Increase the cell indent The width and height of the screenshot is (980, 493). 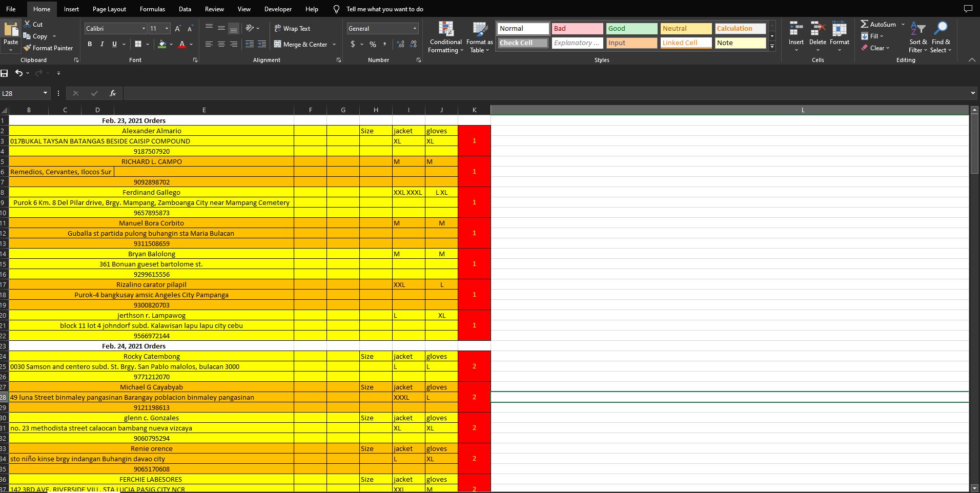(262, 44)
